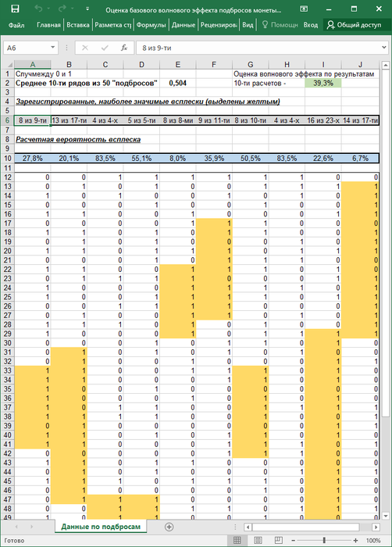The image size is (392, 547).
Task: Click green cell showing 39,3%
Action: click(323, 83)
